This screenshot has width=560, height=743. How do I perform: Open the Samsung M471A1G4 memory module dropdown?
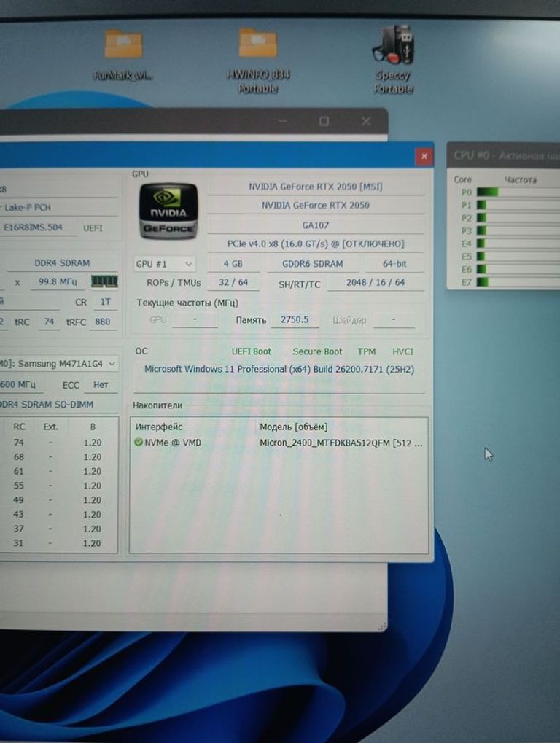59,364
